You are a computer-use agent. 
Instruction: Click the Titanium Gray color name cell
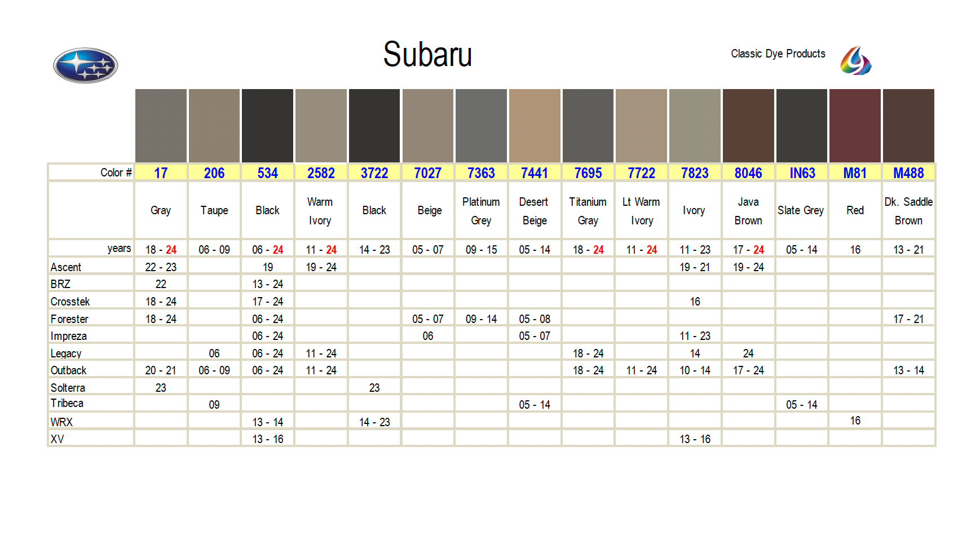pos(588,211)
